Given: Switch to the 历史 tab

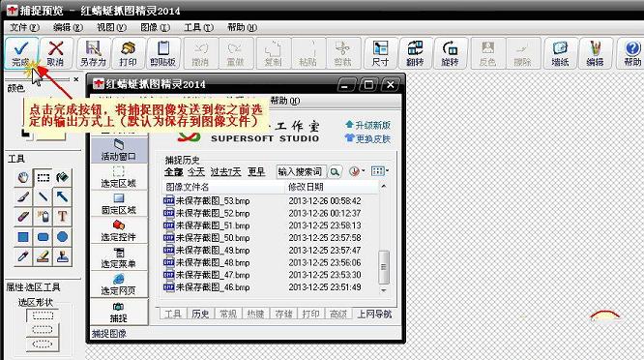Looking at the screenshot, I should (200, 314).
